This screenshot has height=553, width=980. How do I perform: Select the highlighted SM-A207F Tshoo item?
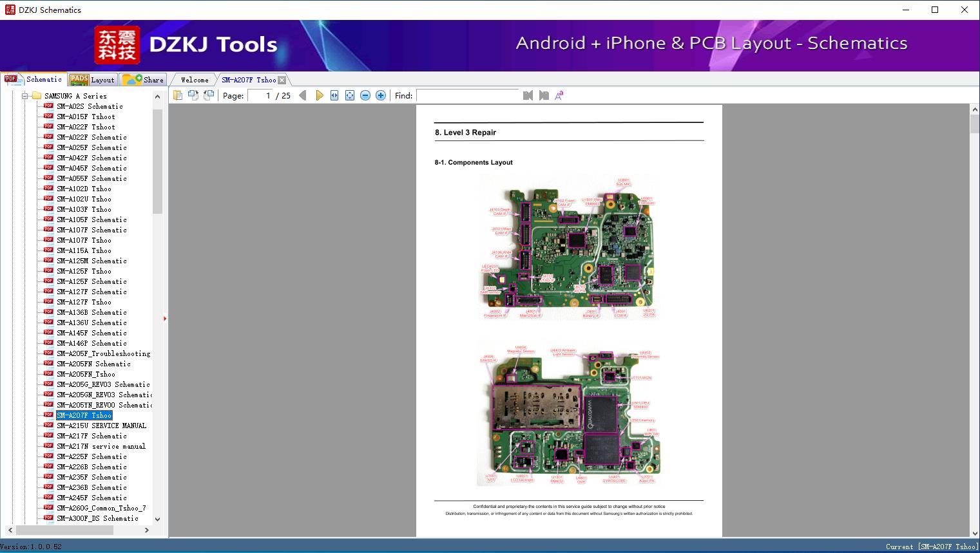coord(84,415)
